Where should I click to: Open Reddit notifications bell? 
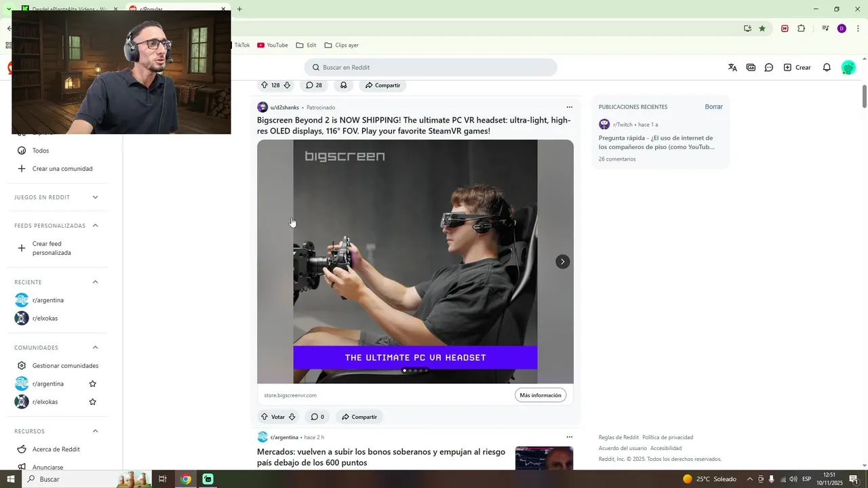[x=827, y=68]
